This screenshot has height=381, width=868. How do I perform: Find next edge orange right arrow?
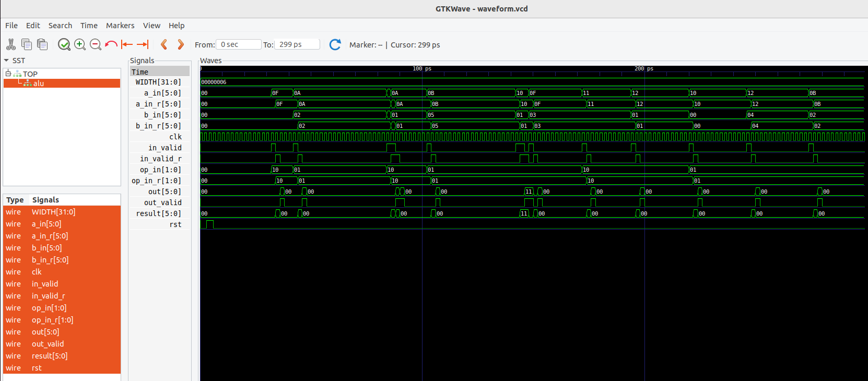(181, 44)
